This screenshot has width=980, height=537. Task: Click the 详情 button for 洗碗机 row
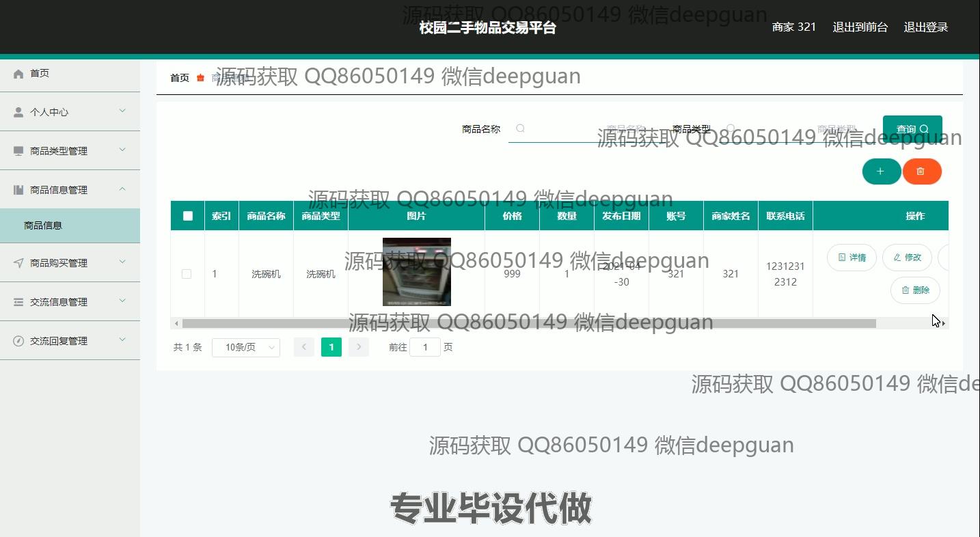pyautogui.click(x=852, y=258)
